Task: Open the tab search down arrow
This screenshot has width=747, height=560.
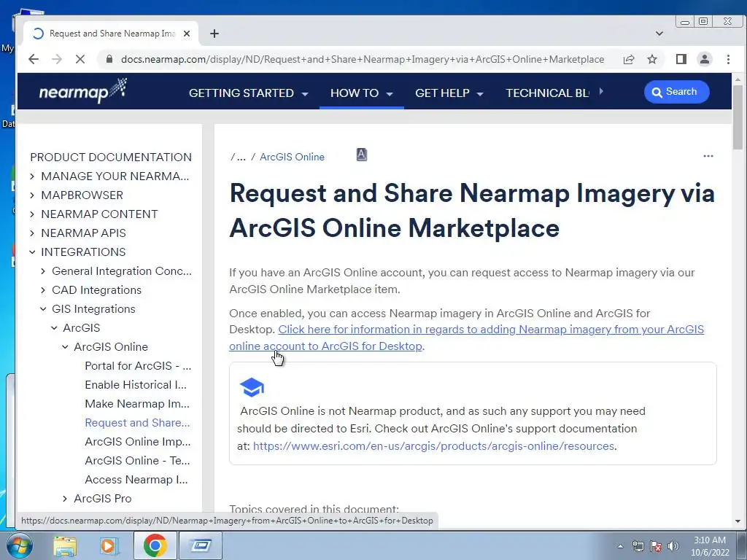Action: (659, 34)
